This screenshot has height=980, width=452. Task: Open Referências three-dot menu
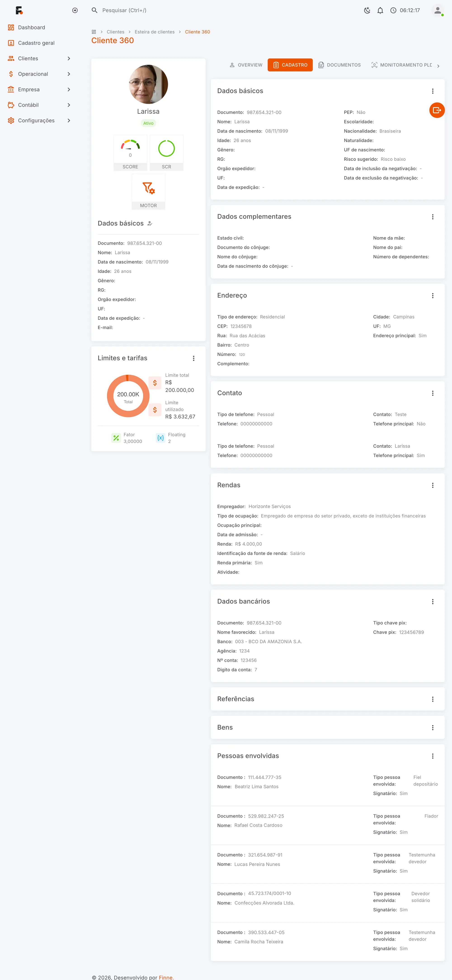(x=433, y=699)
